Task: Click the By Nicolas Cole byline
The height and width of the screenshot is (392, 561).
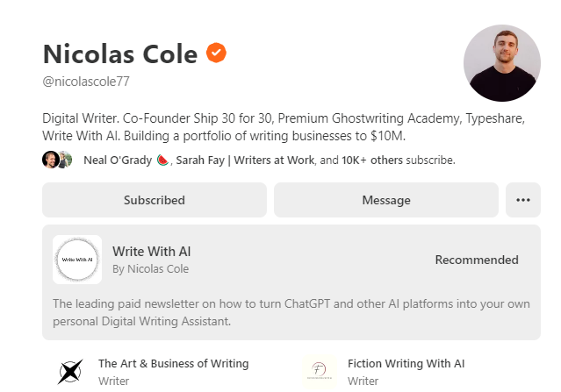Action: [151, 268]
